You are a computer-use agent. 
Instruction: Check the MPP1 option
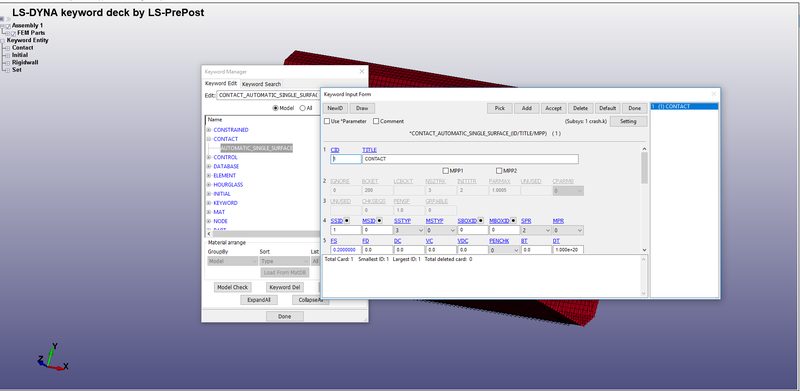coord(445,171)
